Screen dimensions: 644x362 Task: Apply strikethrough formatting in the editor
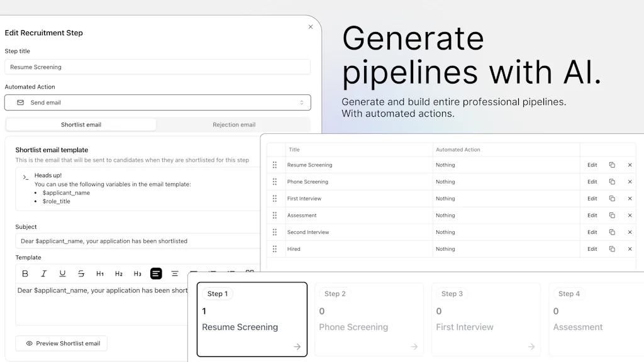(x=80, y=273)
